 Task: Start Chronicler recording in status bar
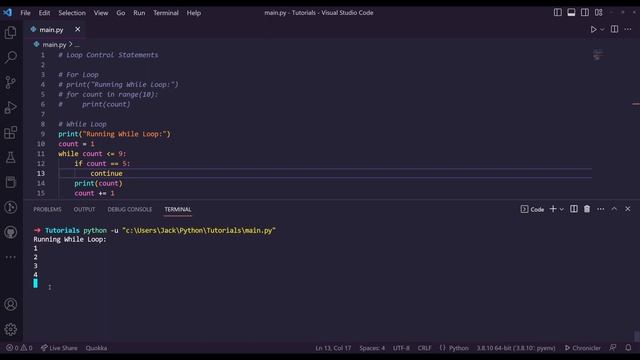point(582,348)
